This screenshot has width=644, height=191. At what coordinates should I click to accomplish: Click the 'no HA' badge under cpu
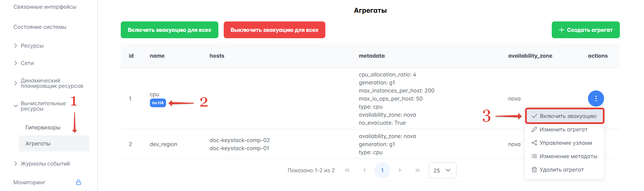tap(158, 103)
